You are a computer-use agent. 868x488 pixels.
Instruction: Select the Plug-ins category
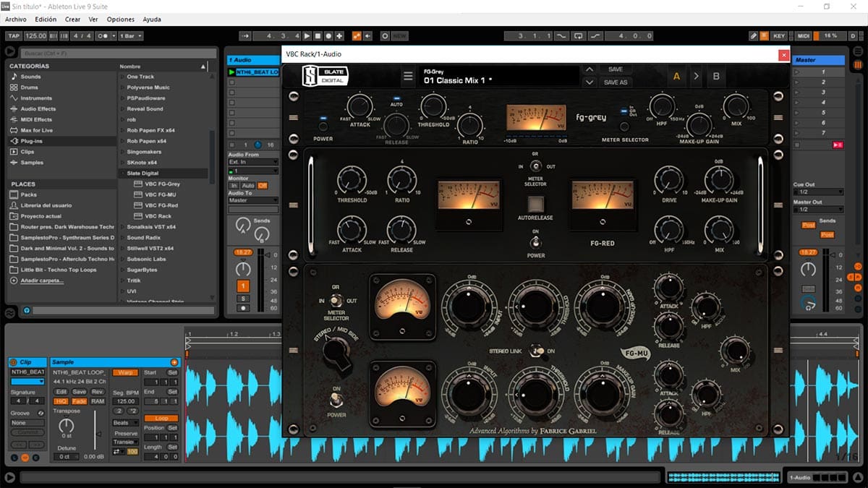[x=31, y=141]
